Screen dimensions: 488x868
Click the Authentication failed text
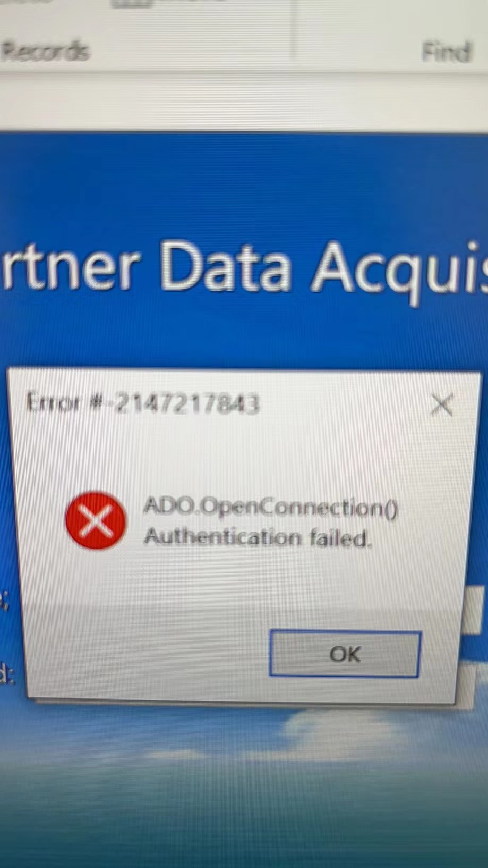pyautogui.click(x=258, y=537)
